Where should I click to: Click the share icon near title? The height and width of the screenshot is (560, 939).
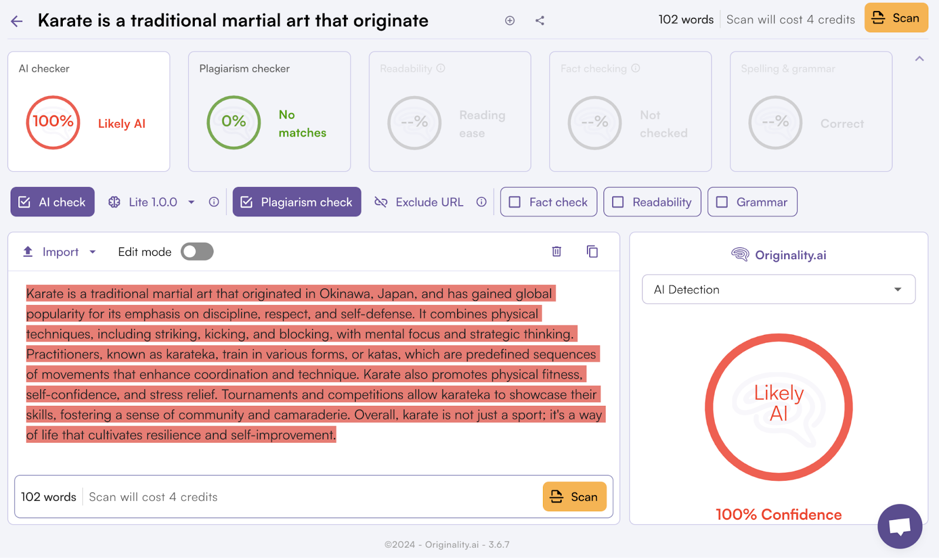pyautogui.click(x=540, y=21)
